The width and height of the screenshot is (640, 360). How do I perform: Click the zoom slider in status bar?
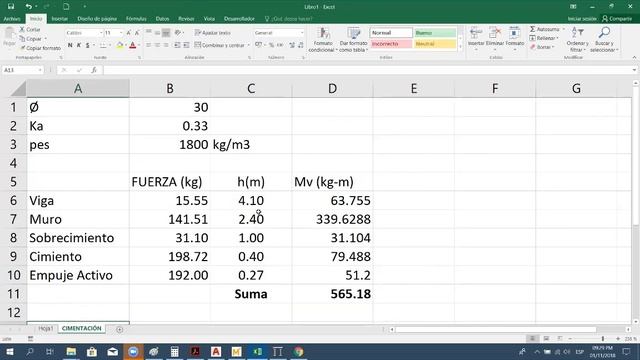603,339
